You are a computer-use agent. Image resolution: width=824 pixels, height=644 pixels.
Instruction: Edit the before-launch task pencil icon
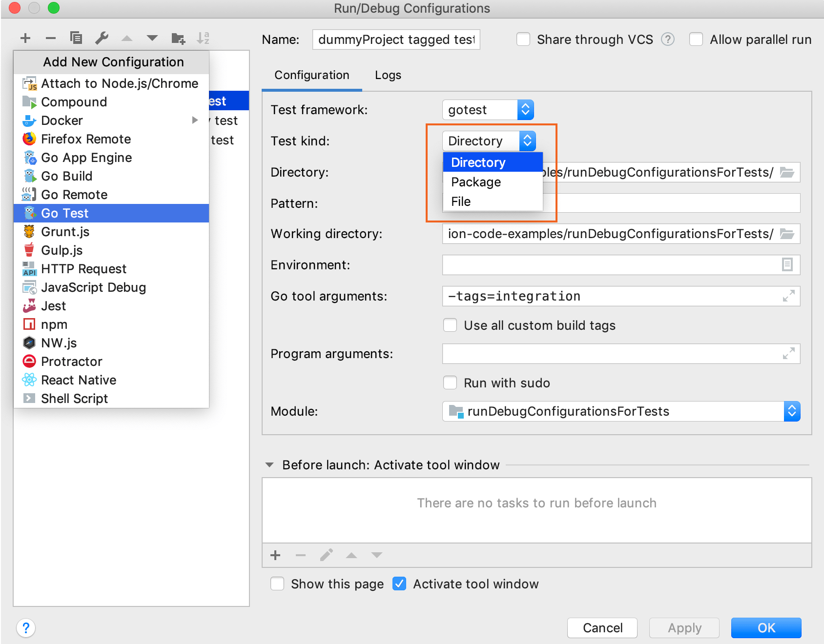coord(326,555)
